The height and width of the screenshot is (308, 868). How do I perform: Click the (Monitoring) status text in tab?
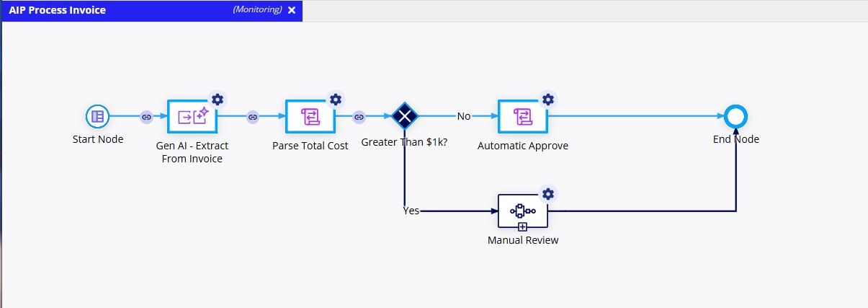pos(257,10)
